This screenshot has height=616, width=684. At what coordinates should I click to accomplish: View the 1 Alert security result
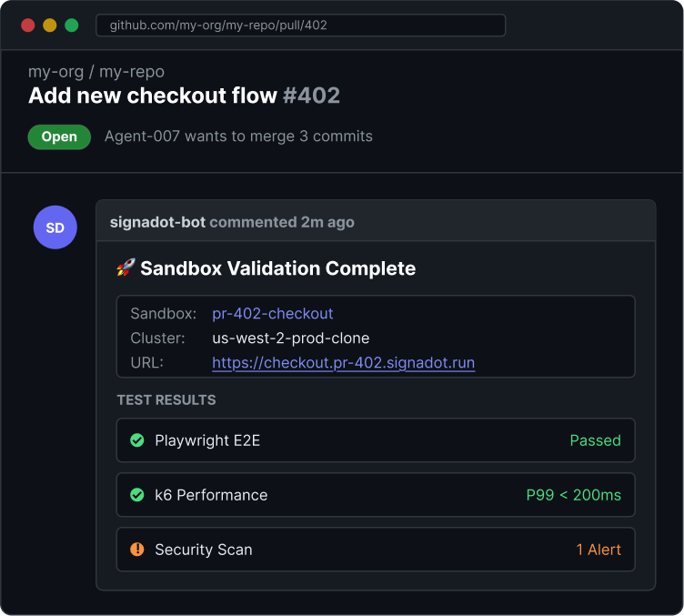click(x=598, y=550)
